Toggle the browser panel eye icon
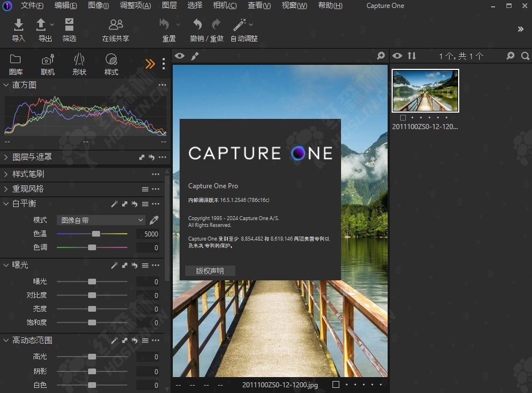 tap(397, 56)
